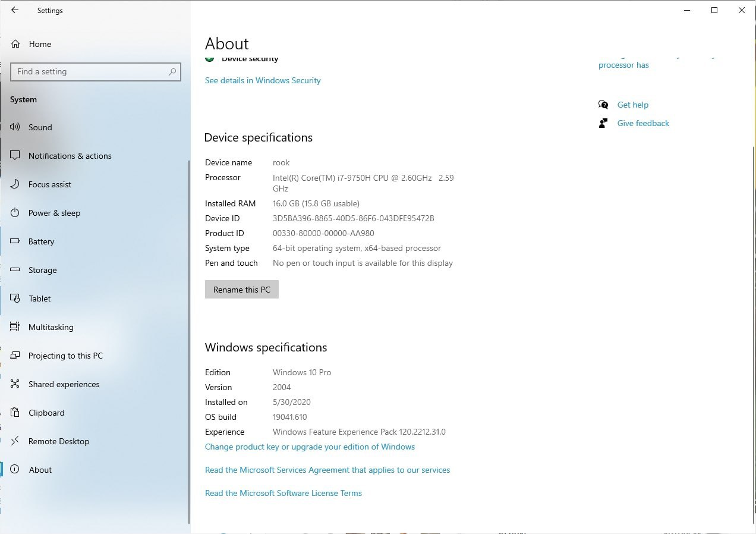Click the Tablet icon
Viewport: 756px width, 534px height.
[15, 299]
